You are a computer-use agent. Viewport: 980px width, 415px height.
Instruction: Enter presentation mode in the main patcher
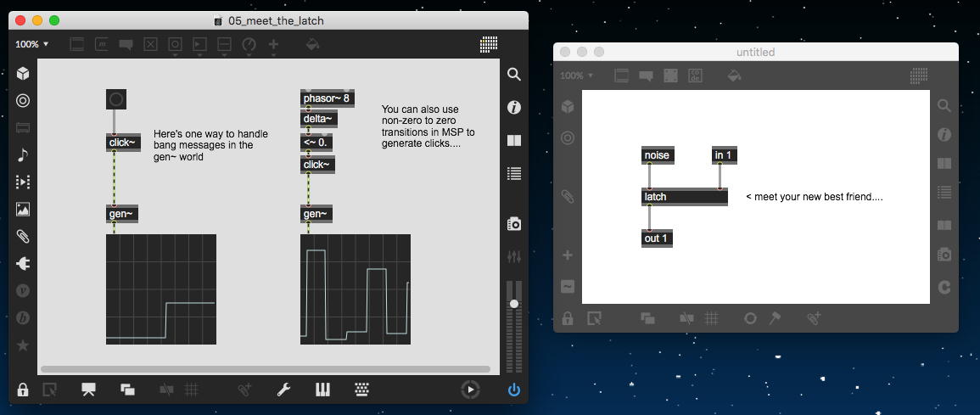click(88, 390)
